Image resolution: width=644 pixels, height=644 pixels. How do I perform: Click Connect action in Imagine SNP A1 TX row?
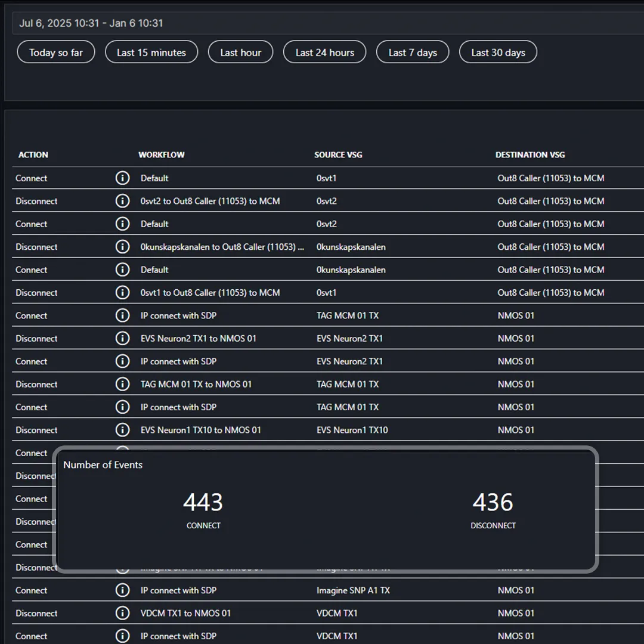(x=31, y=590)
